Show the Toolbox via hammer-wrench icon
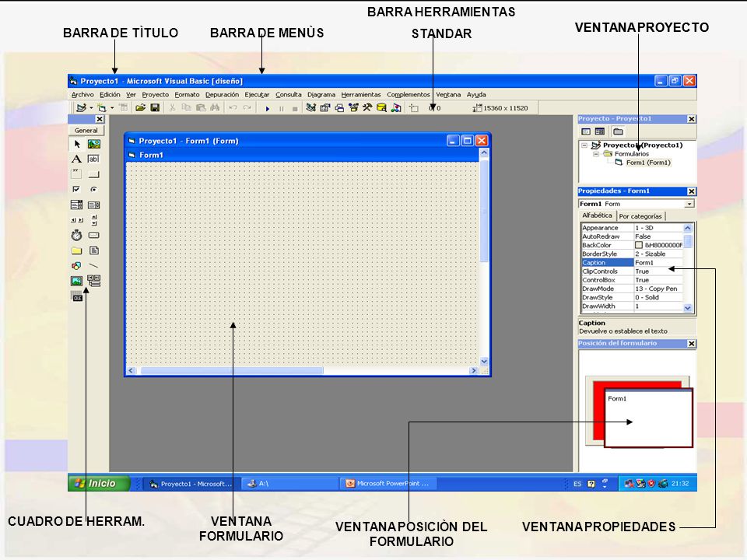Viewport: 747px width, 560px height. 366,108
